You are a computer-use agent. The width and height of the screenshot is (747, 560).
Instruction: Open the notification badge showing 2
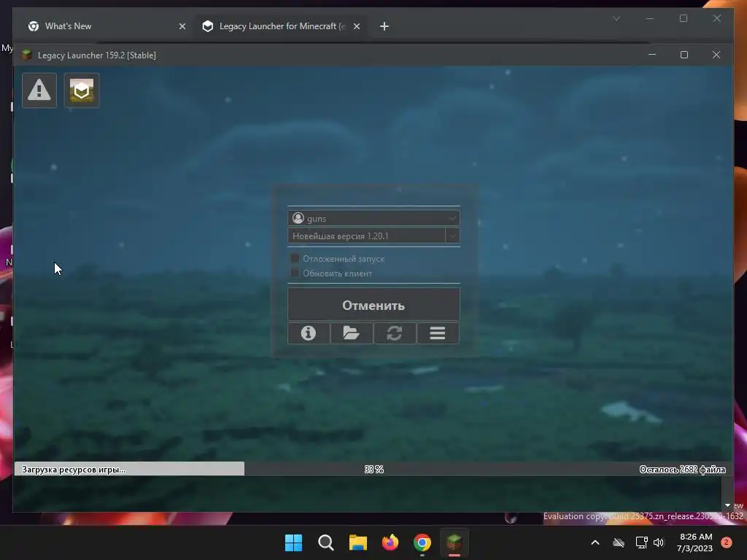727,542
